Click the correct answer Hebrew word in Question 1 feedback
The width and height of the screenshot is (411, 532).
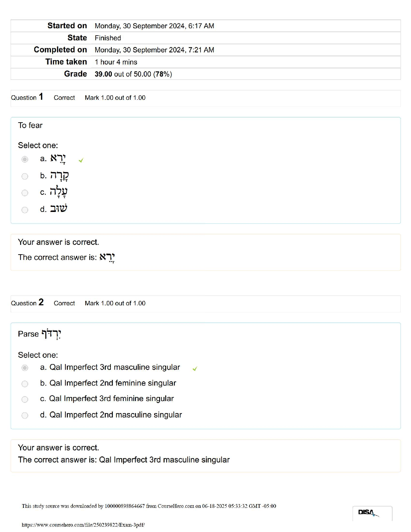[107, 258]
